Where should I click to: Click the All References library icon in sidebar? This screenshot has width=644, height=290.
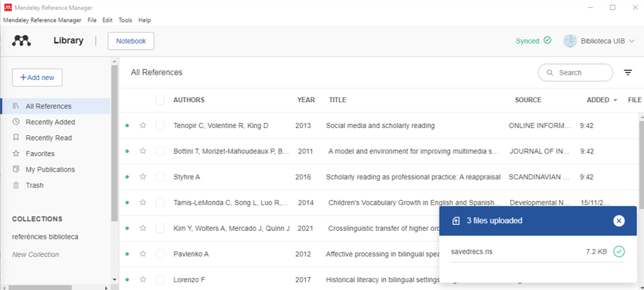tap(16, 106)
